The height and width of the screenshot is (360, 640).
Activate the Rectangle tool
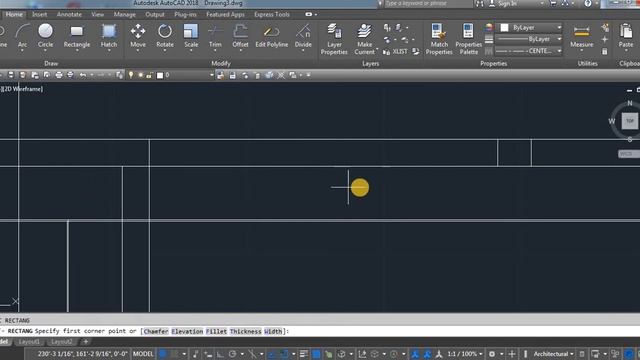pyautogui.click(x=77, y=37)
